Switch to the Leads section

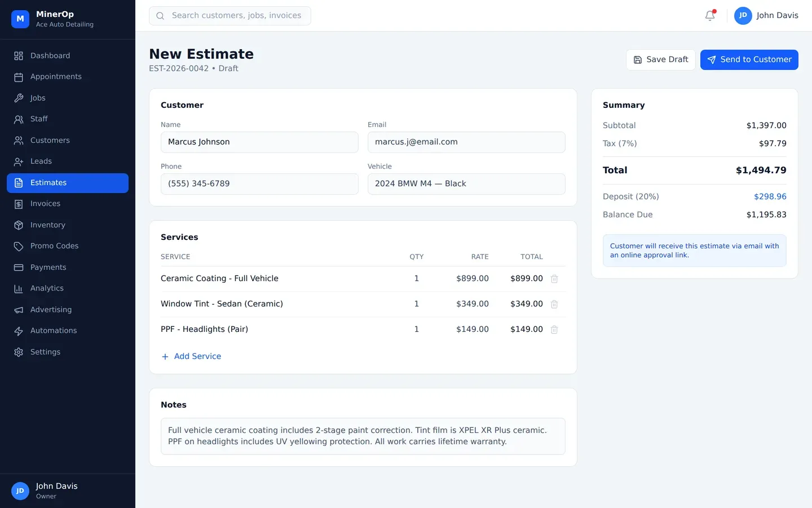pos(40,161)
